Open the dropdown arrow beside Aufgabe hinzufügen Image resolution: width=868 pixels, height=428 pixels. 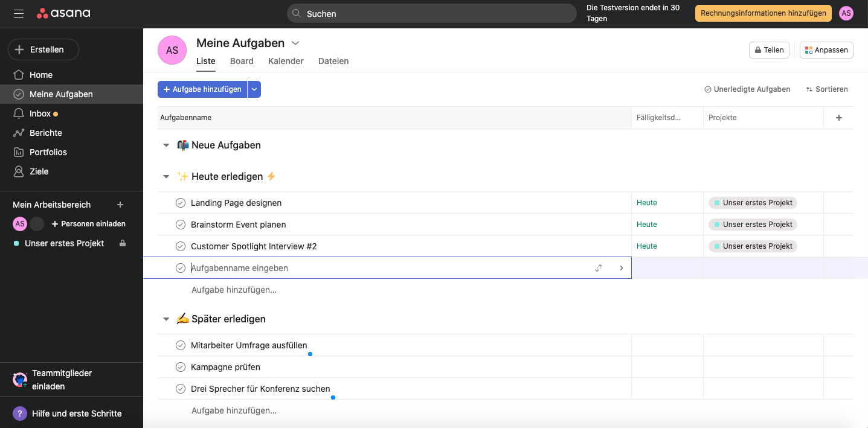click(254, 89)
